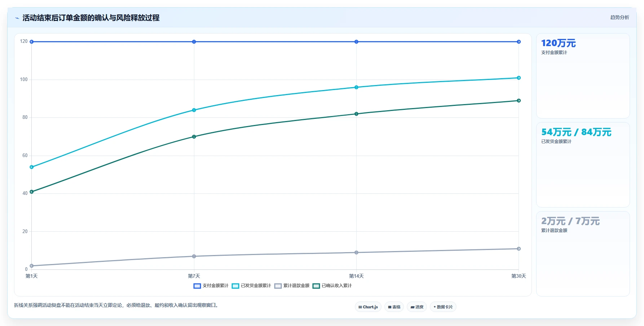Pick the 已确认收入累计 point at 第1天
This screenshot has height=326, width=644.
click(x=32, y=192)
